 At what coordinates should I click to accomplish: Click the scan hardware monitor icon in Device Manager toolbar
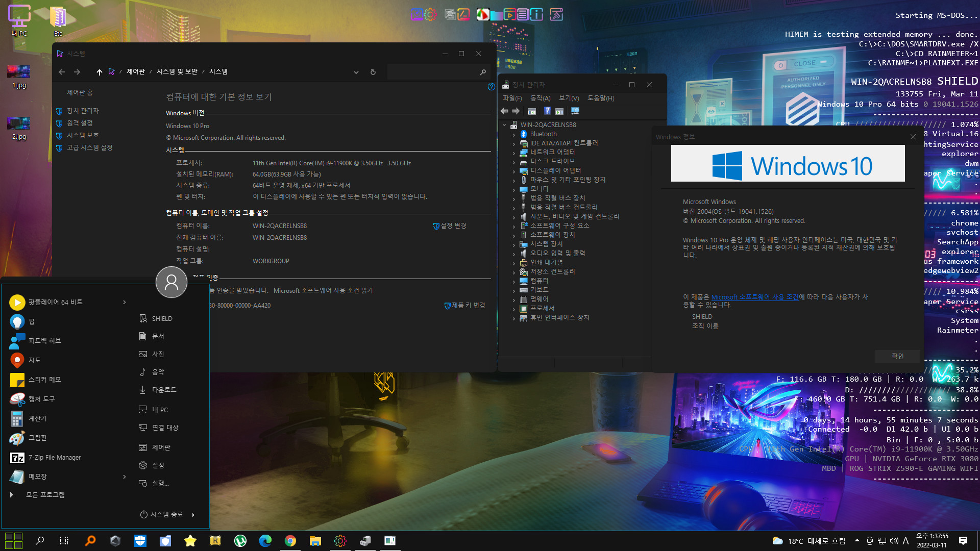tap(575, 111)
